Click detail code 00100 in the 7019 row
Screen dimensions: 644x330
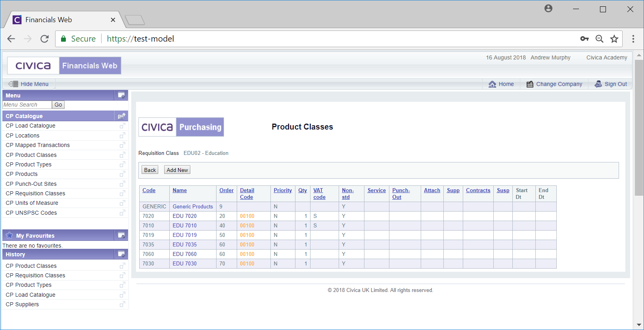point(247,235)
